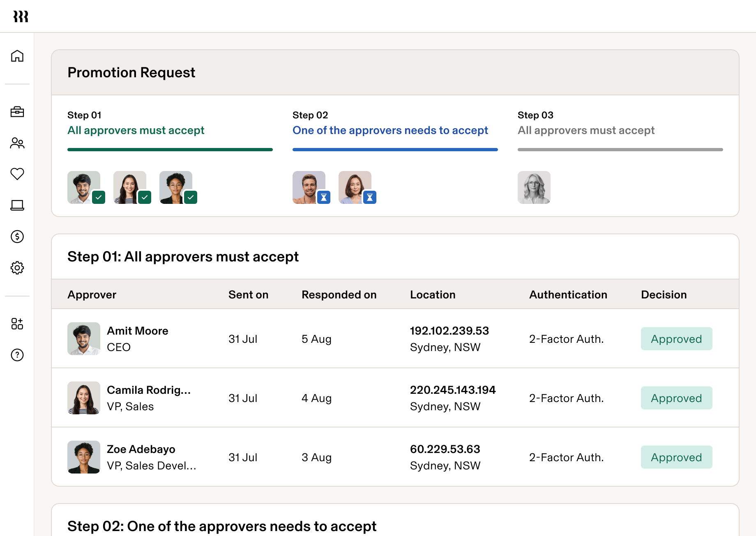Click Amit Moore's avatar in Step 01 summary
This screenshot has width=756, height=536.
[84, 187]
